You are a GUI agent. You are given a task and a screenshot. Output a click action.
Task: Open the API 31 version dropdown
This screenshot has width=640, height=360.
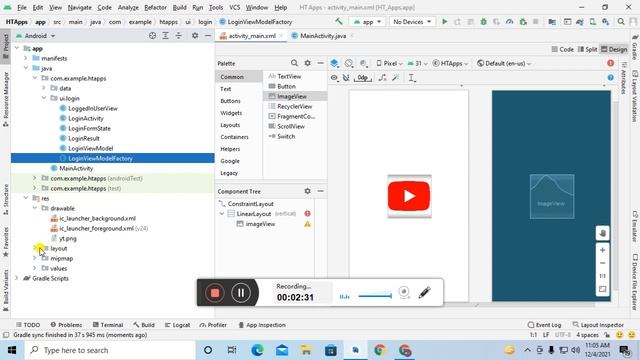tap(418, 63)
